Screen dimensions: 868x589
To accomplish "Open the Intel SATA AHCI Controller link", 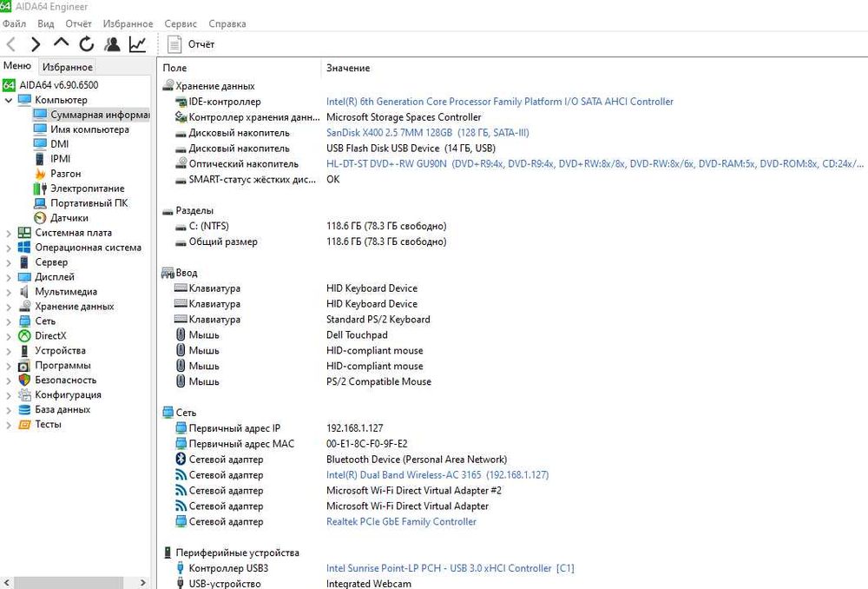I will point(500,102).
